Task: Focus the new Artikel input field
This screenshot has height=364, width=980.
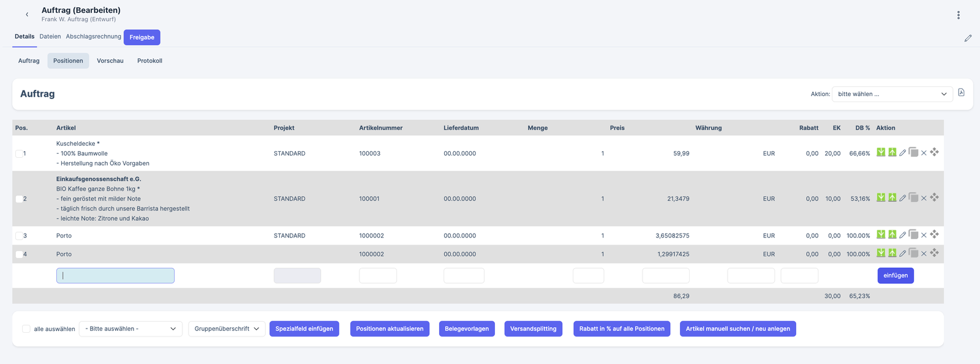Action: (x=115, y=276)
